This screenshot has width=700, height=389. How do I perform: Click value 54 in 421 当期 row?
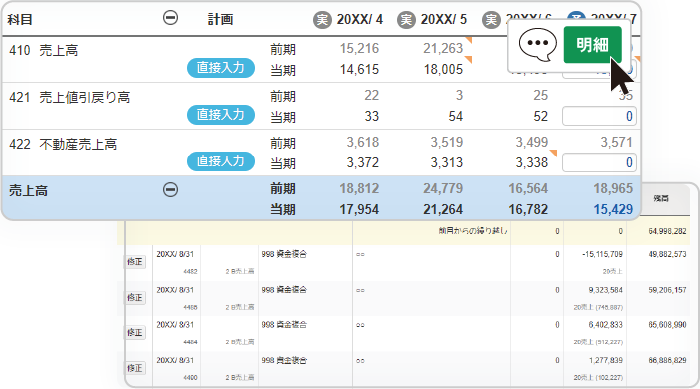(x=456, y=117)
